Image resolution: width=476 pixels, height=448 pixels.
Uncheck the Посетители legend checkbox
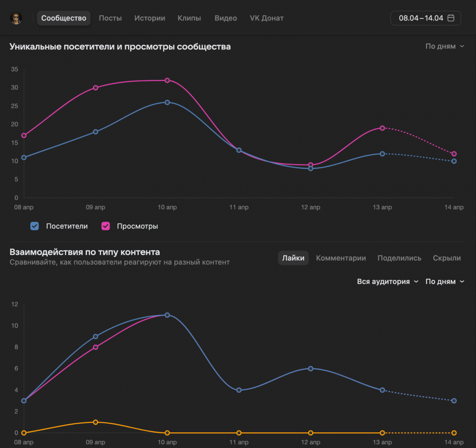pyautogui.click(x=35, y=226)
